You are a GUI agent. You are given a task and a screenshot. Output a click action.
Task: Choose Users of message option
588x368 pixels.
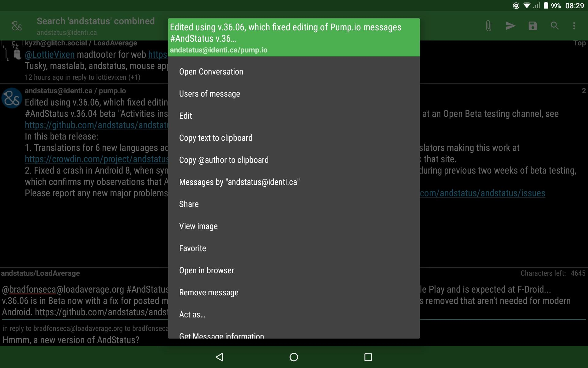[294, 94]
